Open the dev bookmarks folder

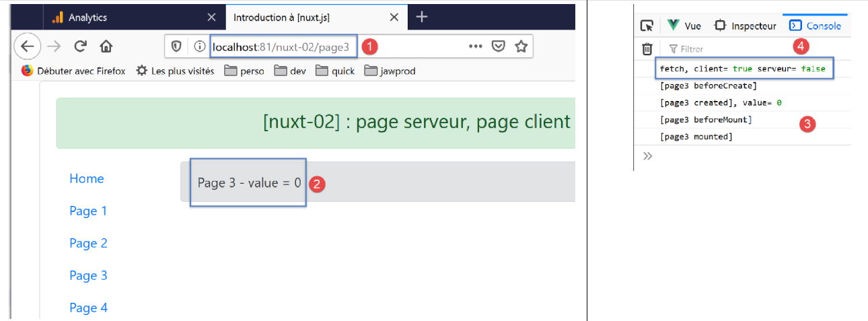coord(291,71)
